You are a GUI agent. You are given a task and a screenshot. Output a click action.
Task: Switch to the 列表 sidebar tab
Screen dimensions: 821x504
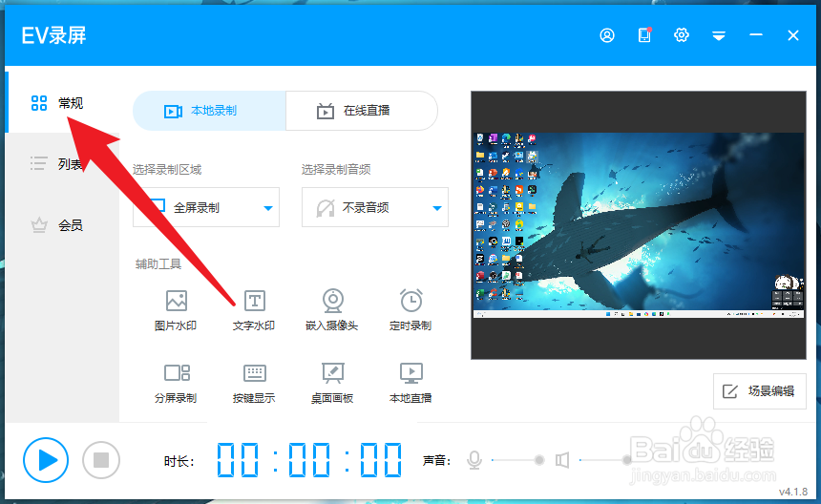62,164
